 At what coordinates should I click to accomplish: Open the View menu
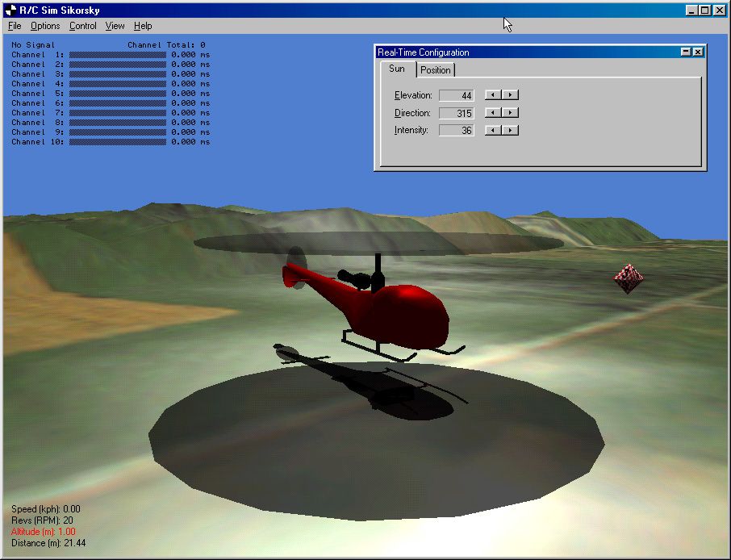tap(115, 25)
